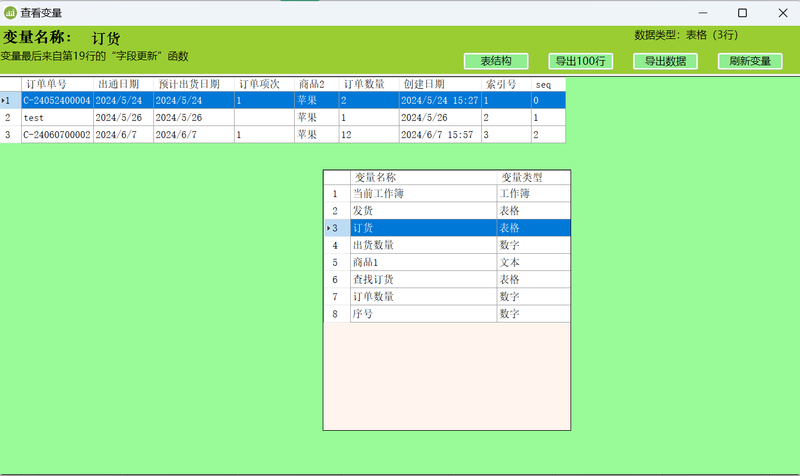Select variable 当前工作簿 in the variable list
This screenshot has width=800, height=476.
pyautogui.click(x=423, y=193)
